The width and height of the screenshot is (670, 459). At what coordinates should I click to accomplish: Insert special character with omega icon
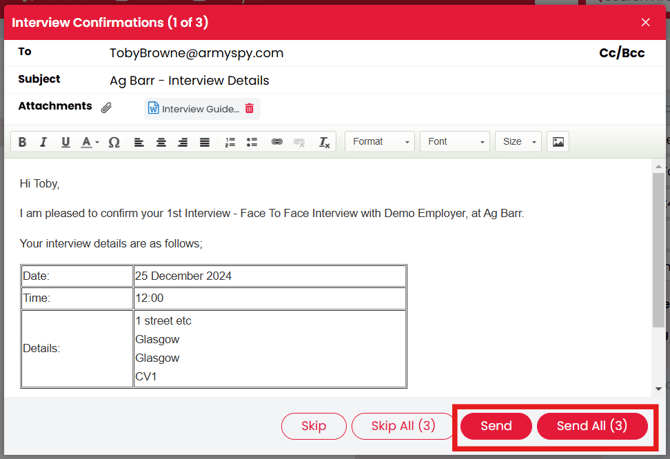(x=114, y=142)
